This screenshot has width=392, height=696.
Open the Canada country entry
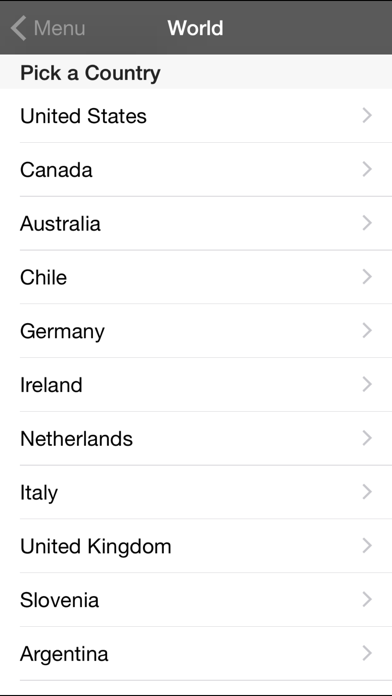coord(196,170)
